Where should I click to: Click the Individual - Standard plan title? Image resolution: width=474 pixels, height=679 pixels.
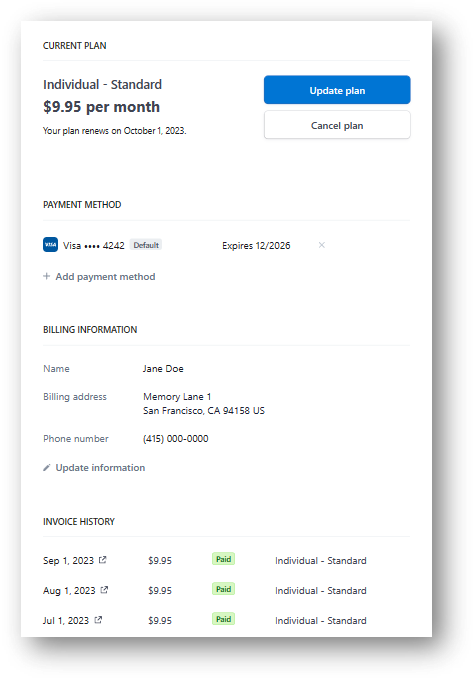[102, 84]
